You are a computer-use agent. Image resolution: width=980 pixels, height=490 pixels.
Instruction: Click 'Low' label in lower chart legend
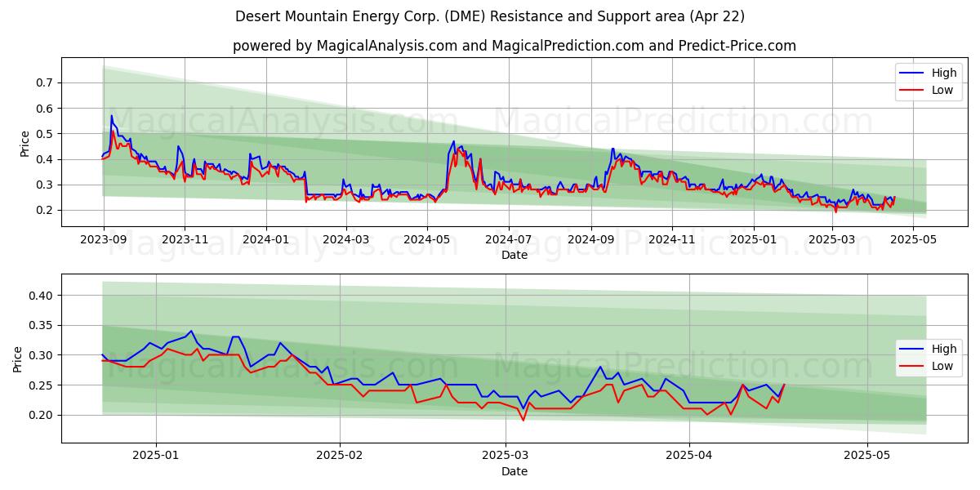coord(942,366)
